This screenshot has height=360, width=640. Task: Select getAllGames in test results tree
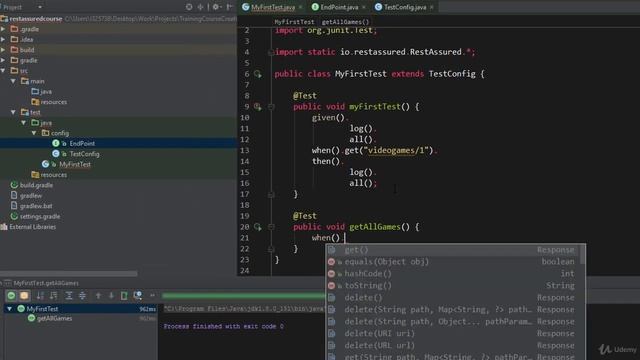[54, 318]
